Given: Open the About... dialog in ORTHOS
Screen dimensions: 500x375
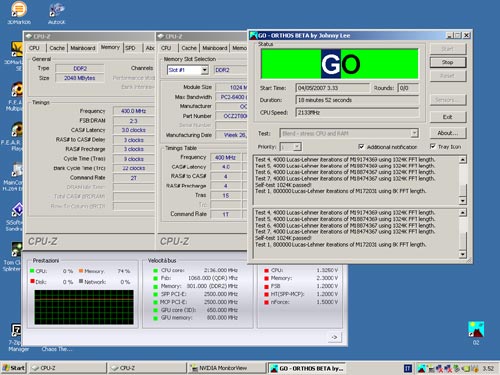Looking at the screenshot, I should point(448,133).
